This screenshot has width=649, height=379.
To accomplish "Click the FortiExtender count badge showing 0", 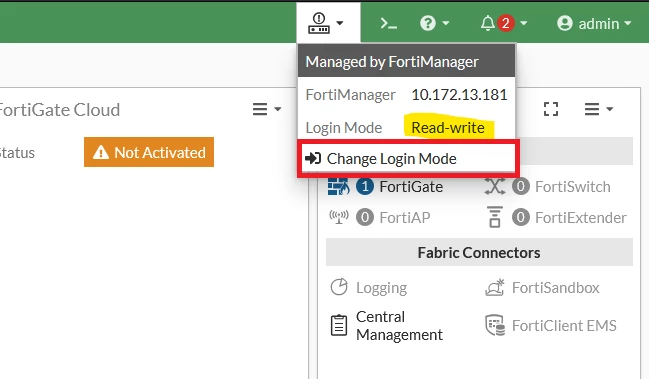I will [x=521, y=217].
